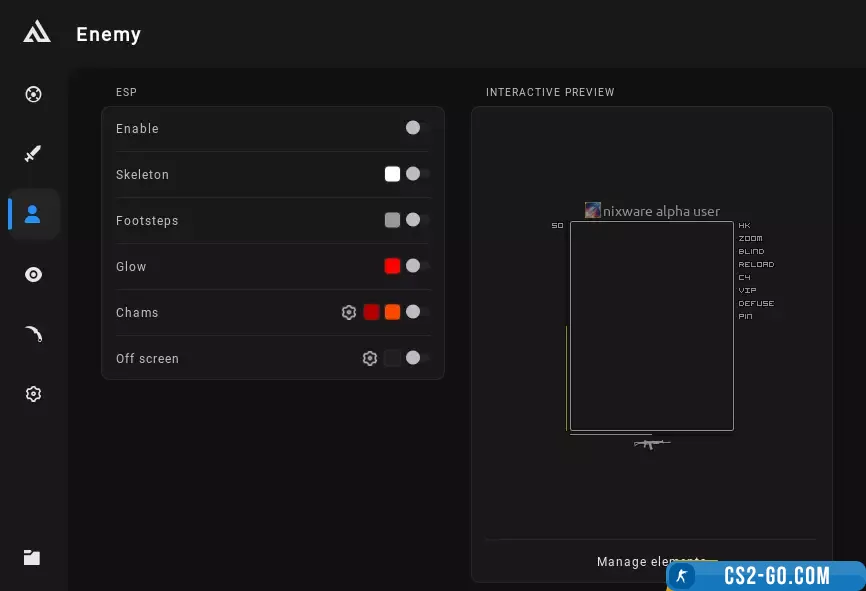Select the eye icon in sidebar

click(x=33, y=274)
